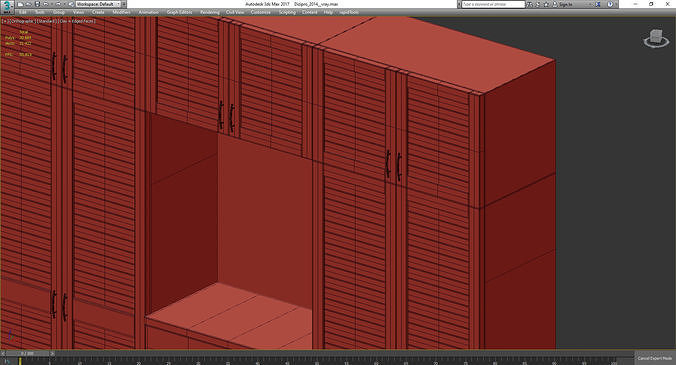Image resolution: width=676 pixels, height=365 pixels.
Task: Restore down the 3ds Max window
Action: tap(651, 4)
